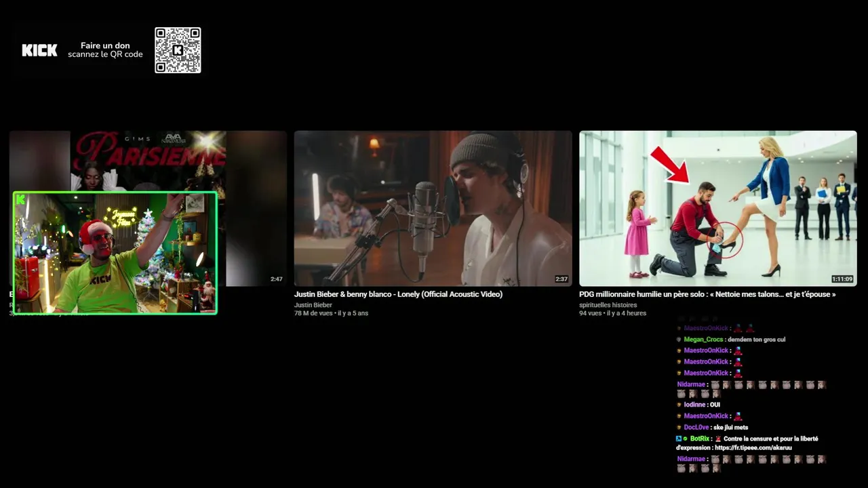Image resolution: width=868 pixels, height=488 pixels.
Task: Click the badge icon before Iodinne
Action: (679, 405)
